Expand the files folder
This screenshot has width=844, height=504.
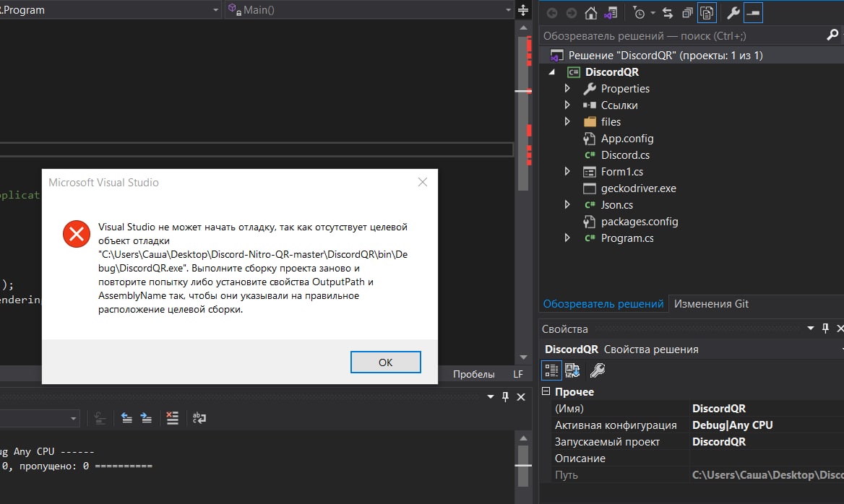pos(567,121)
